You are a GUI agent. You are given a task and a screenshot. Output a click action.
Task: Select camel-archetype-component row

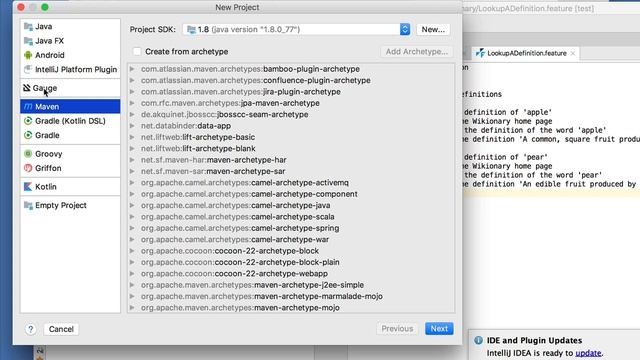[x=291, y=194]
